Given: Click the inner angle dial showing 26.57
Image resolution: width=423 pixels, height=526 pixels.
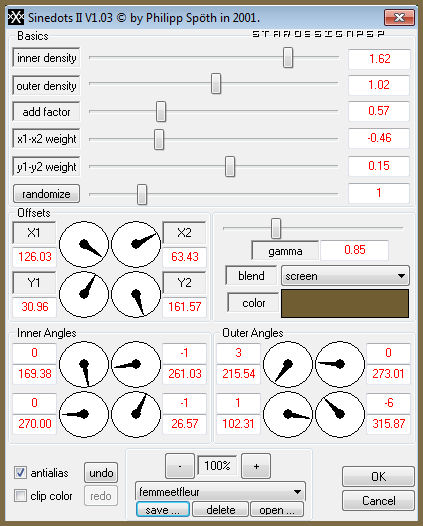Looking at the screenshot, I should (136, 414).
